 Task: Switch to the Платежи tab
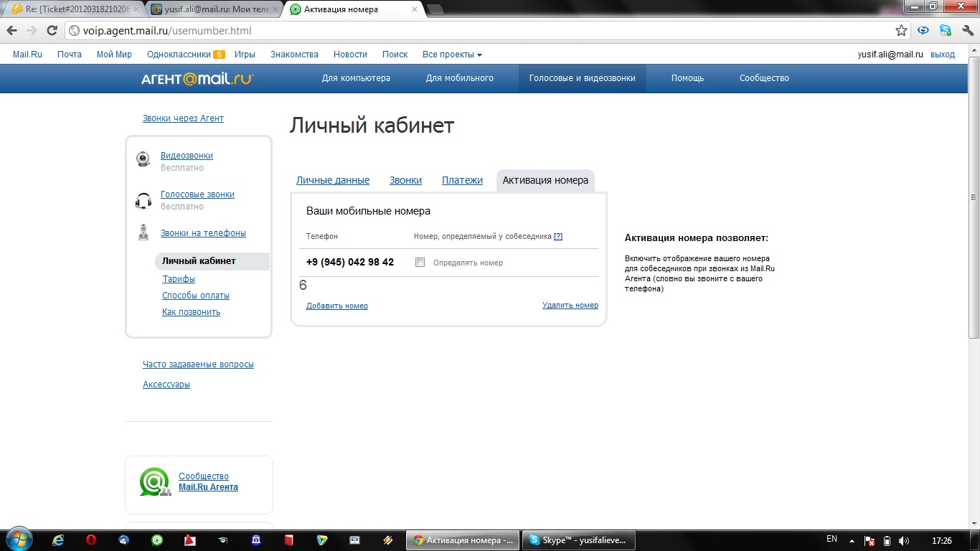click(x=462, y=180)
